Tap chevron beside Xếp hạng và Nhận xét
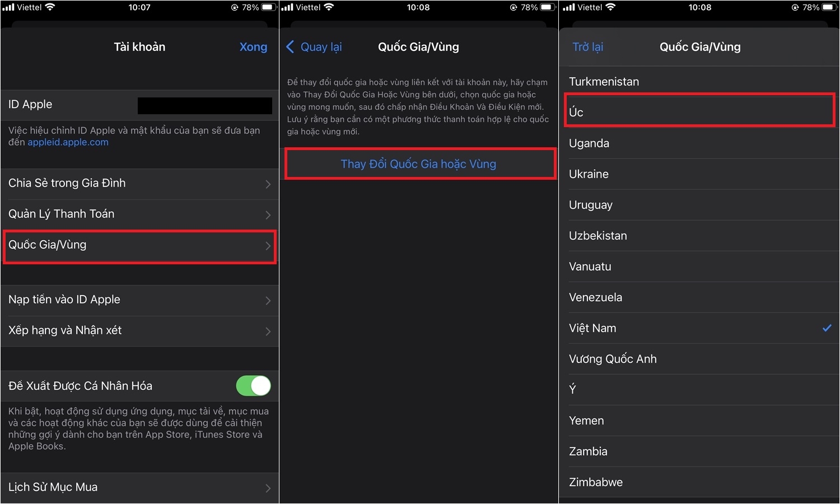 click(x=268, y=332)
